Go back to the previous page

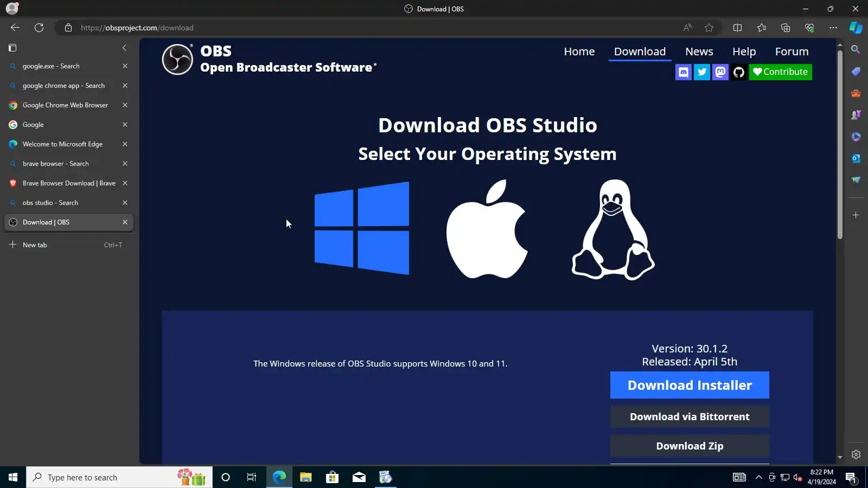tap(15, 28)
